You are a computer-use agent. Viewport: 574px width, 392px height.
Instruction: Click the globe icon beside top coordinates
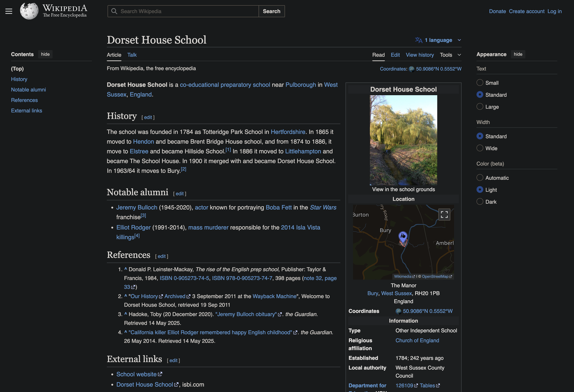pyautogui.click(x=411, y=69)
